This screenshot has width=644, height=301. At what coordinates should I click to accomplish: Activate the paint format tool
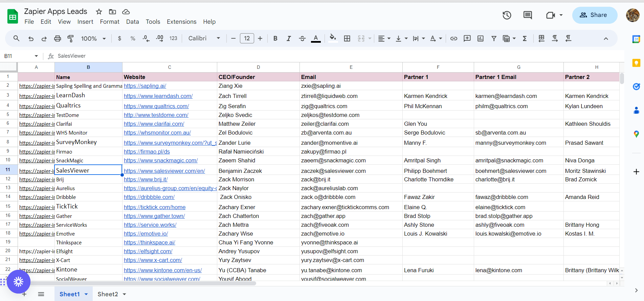(71, 38)
